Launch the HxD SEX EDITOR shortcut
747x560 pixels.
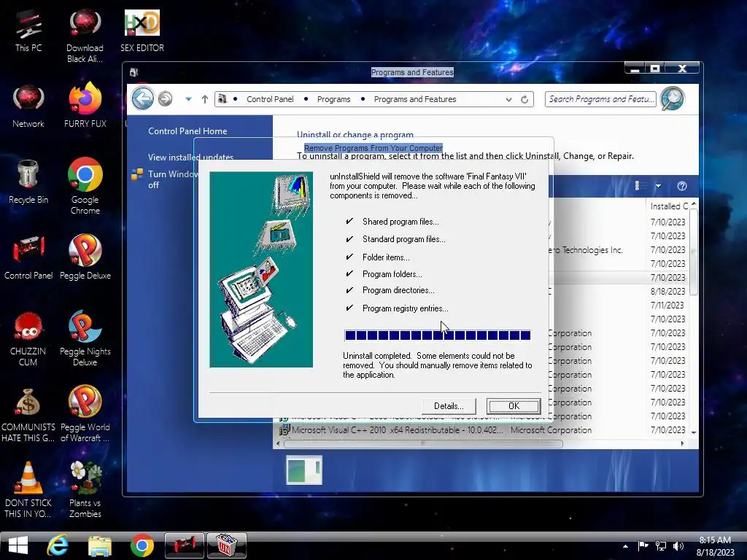coord(142,31)
